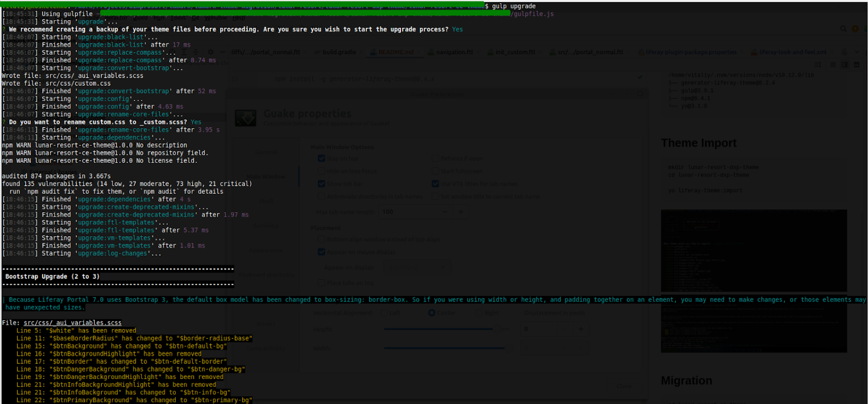Click Migration heading in README preview
The height and width of the screenshot is (404, 868).
[686, 381]
